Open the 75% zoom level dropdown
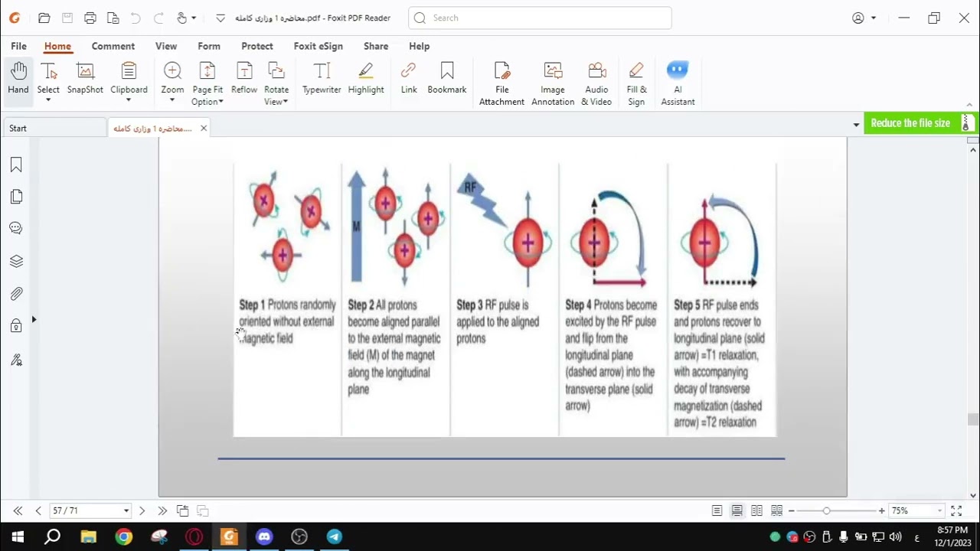The height and width of the screenshot is (551, 980). [x=939, y=510]
